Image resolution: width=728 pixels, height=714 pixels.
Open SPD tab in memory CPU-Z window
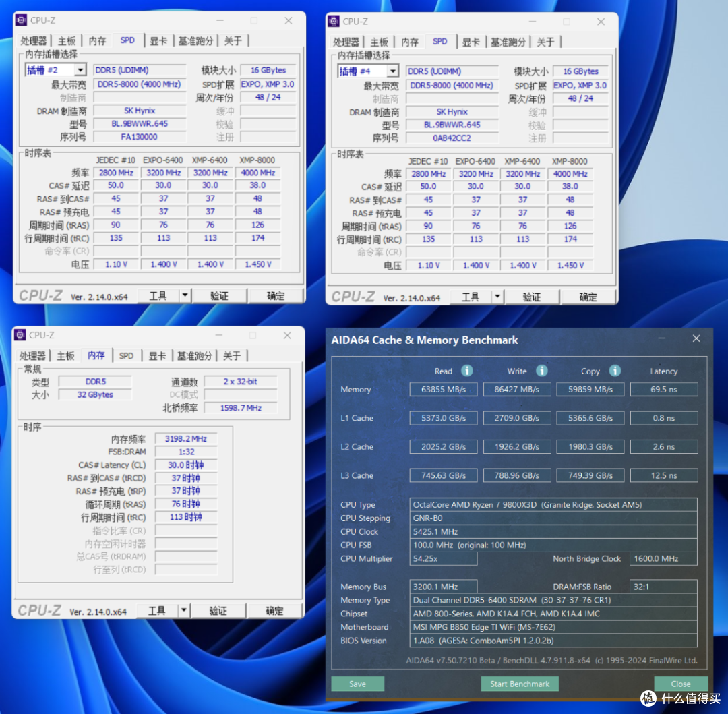coord(126,355)
